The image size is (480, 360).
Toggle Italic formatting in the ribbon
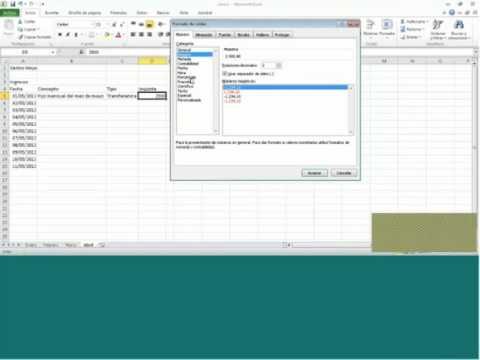[68, 35]
